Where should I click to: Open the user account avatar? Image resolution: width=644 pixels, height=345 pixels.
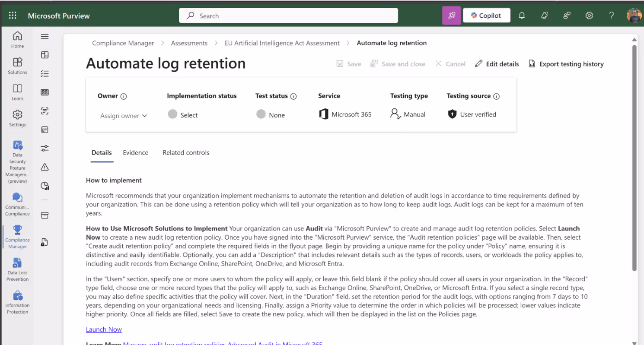[x=634, y=16]
